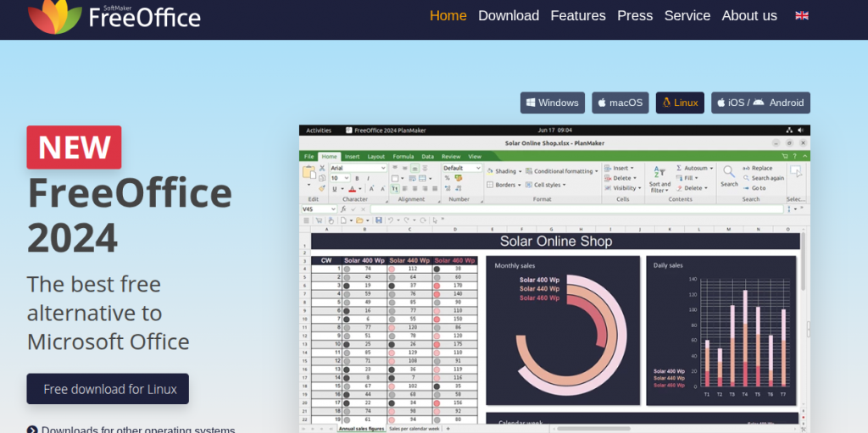Screen dimensions: 868x433
Task: Switch to the Data ribbon tab
Action: [427, 157]
